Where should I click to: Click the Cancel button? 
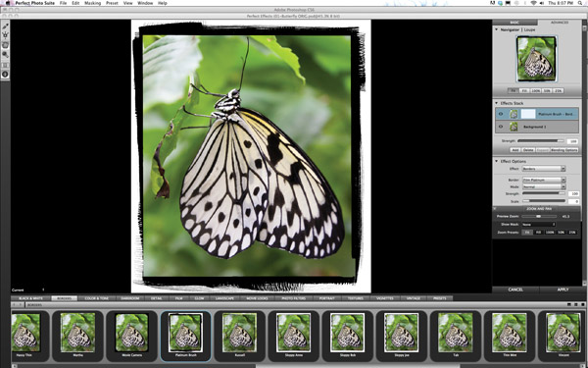515,289
